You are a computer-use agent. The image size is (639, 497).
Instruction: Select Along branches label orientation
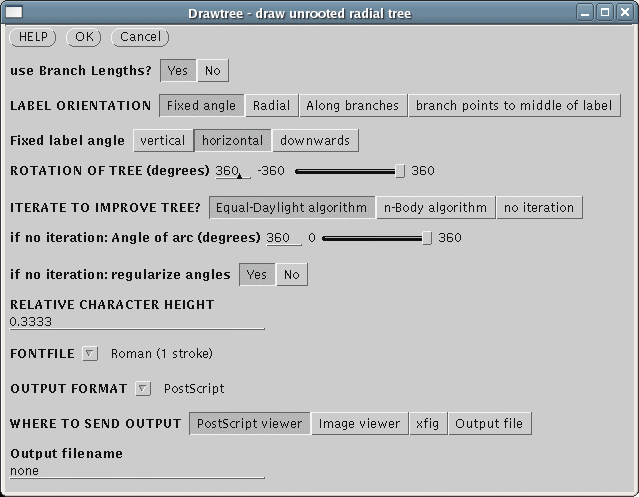pos(353,106)
